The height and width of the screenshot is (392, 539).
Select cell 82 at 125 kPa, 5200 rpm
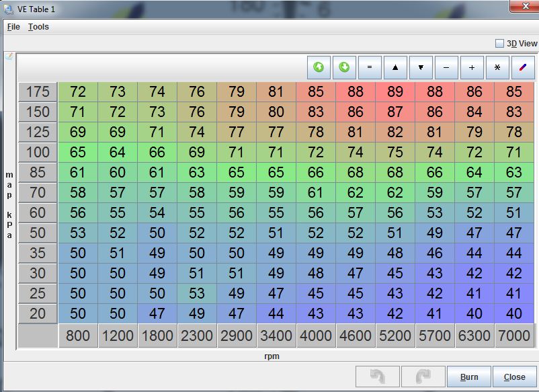click(x=395, y=132)
